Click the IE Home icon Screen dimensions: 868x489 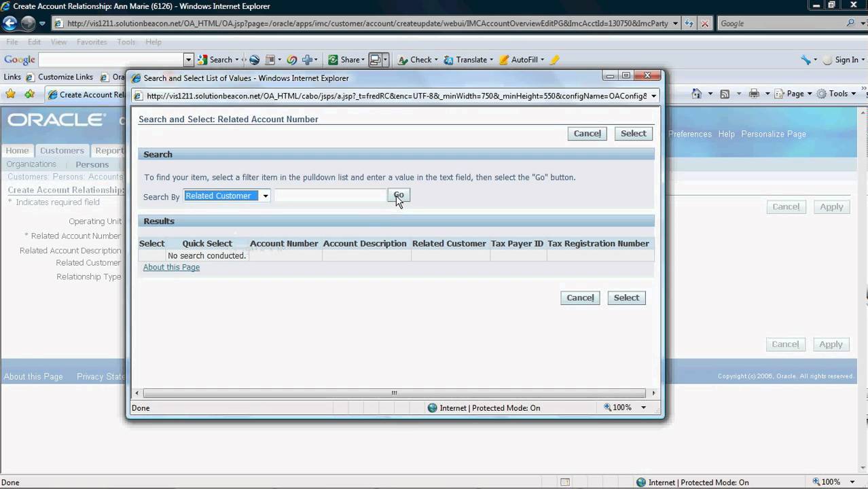point(697,94)
